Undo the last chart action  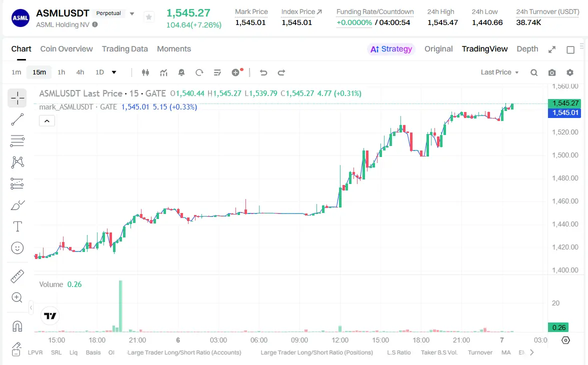(263, 72)
